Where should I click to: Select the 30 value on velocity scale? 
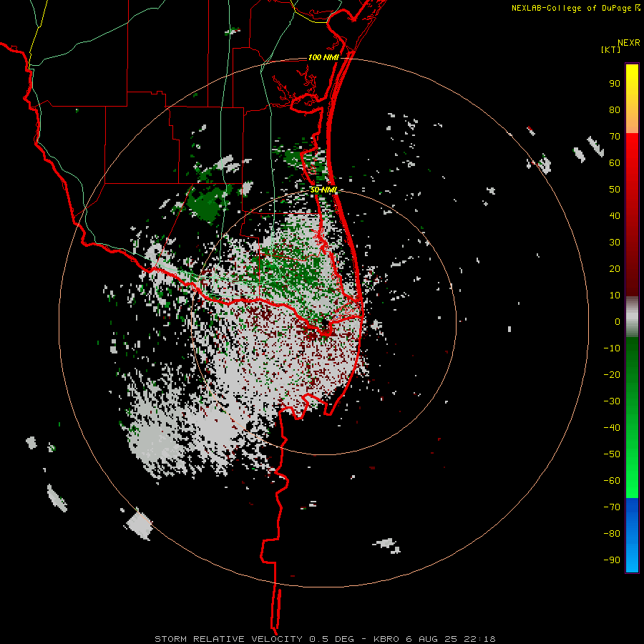(x=615, y=243)
